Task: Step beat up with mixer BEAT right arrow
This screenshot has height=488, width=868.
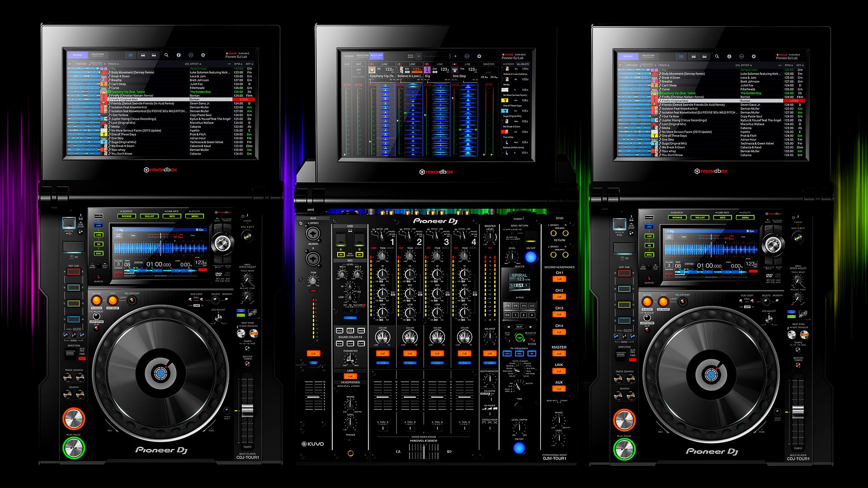Action: tap(531, 327)
